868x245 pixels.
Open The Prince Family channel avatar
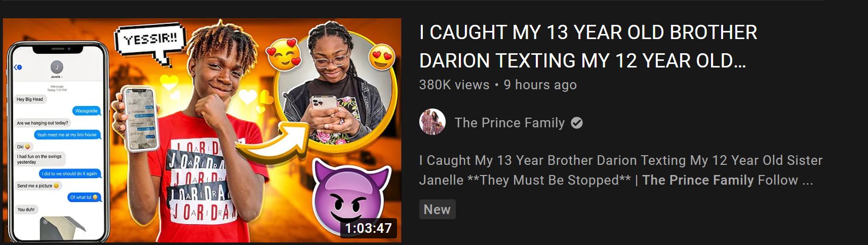click(432, 122)
